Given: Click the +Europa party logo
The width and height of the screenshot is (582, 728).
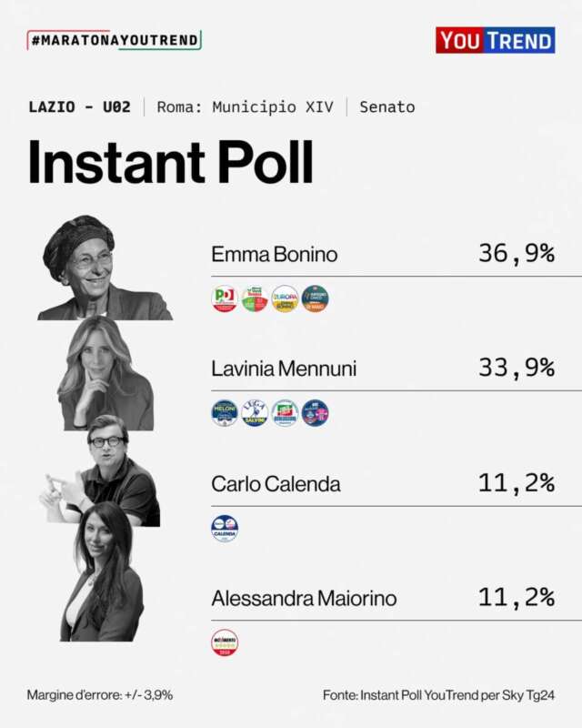Looking at the screenshot, I should pyautogui.click(x=285, y=298).
